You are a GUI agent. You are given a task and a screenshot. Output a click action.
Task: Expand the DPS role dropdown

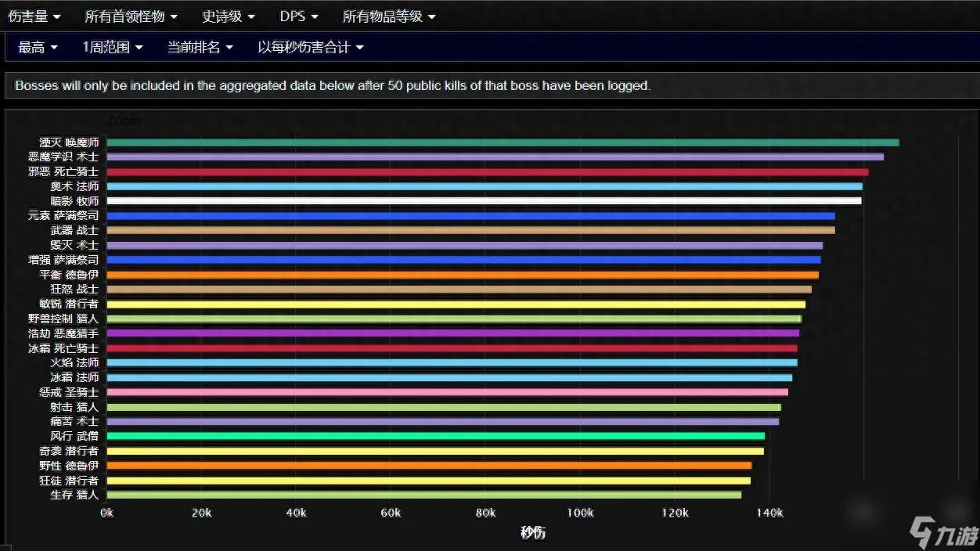tap(298, 16)
